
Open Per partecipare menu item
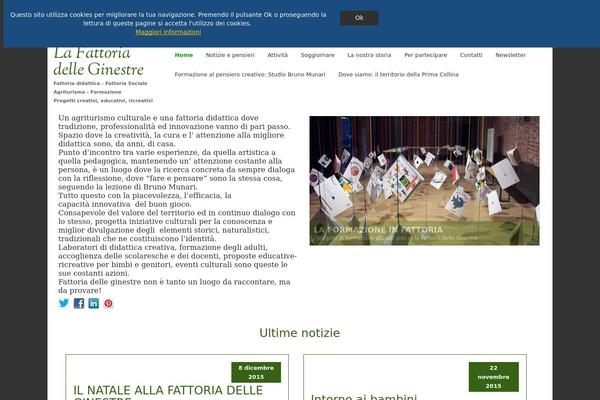pyautogui.click(x=426, y=55)
